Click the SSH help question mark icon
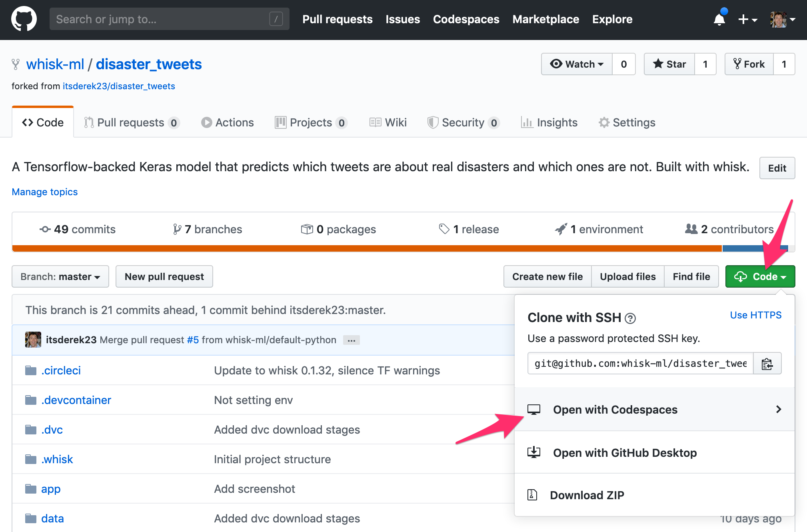Image resolution: width=807 pixels, height=532 pixels. (x=630, y=318)
